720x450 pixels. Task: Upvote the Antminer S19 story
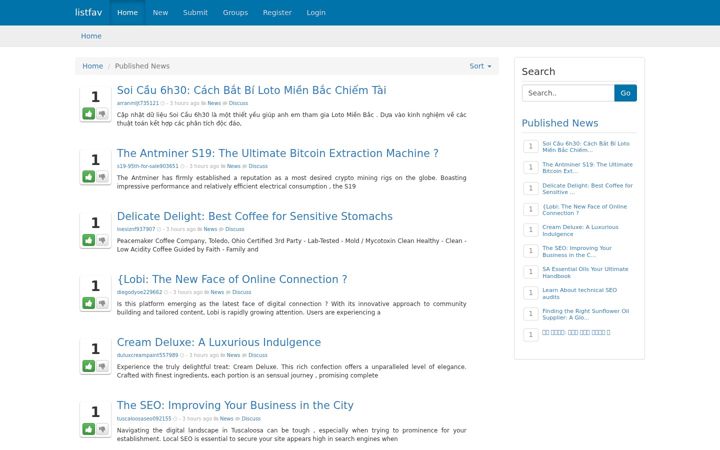(x=89, y=176)
